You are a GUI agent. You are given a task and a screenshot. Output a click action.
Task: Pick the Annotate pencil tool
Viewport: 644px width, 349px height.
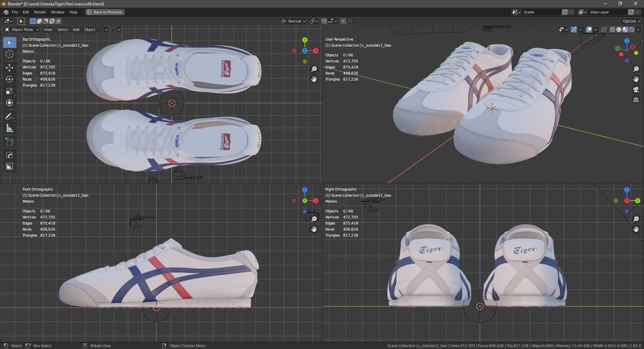coord(9,117)
